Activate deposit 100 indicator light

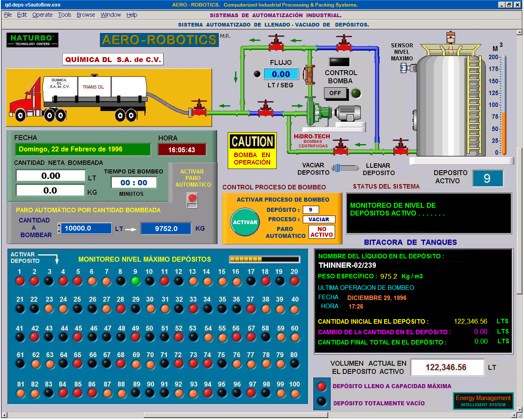[294, 393]
